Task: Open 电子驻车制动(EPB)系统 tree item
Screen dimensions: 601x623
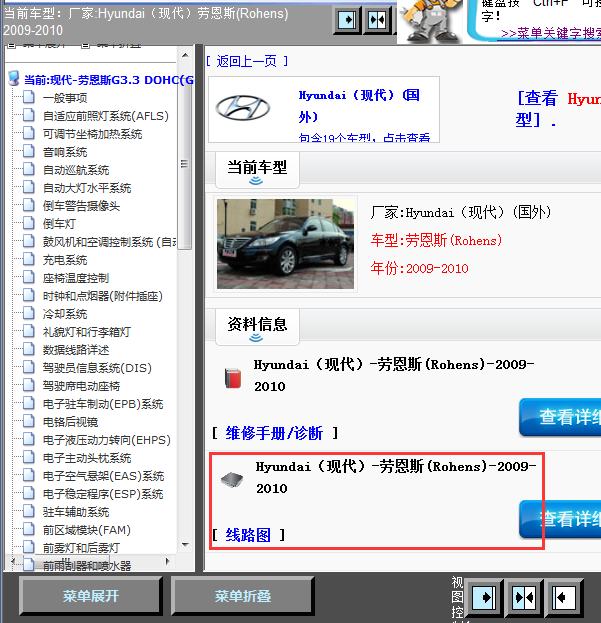Action: click(103, 404)
